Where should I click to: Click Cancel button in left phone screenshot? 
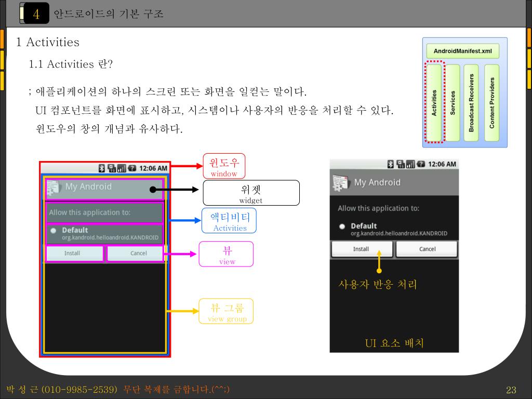pos(136,254)
